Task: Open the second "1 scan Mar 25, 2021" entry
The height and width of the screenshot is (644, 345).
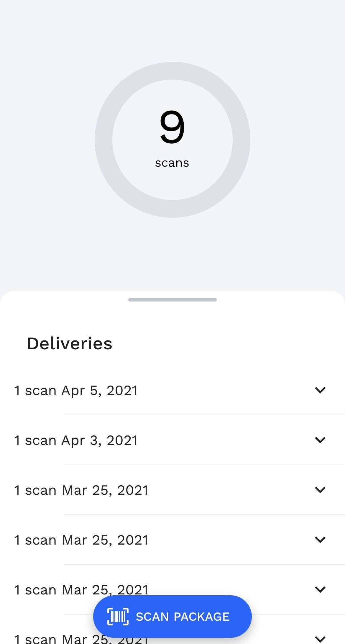Action: tap(81, 540)
